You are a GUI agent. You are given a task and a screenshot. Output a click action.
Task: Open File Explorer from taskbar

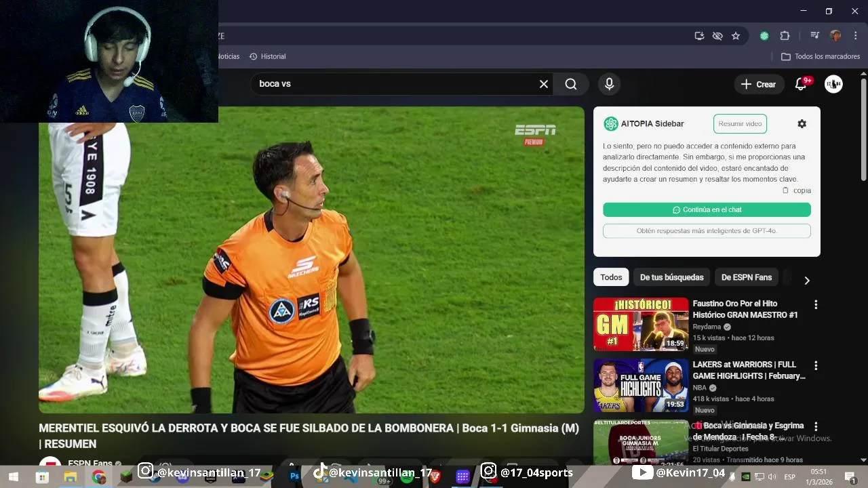pyautogui.click(x=71, y=477)
